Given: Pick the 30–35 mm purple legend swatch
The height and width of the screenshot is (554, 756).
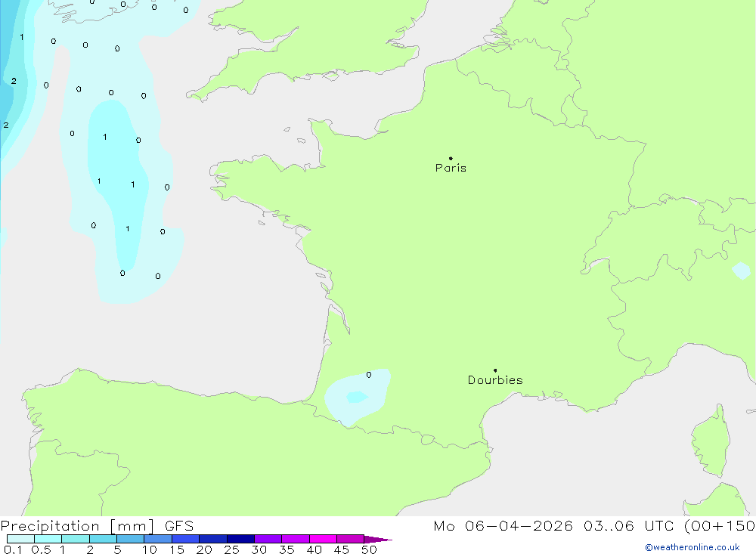Looking at the screenshot, I should (268, 539).
